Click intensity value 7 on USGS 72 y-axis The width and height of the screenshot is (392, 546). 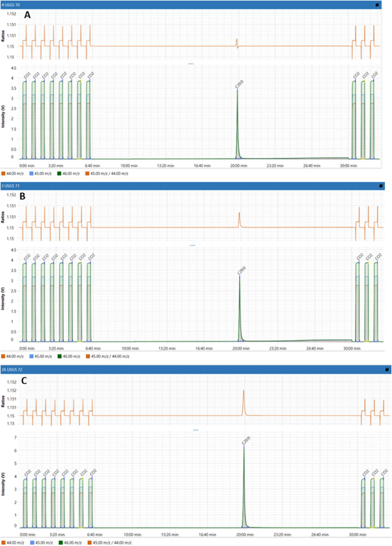pyautogui.click(x=15, y=437)
